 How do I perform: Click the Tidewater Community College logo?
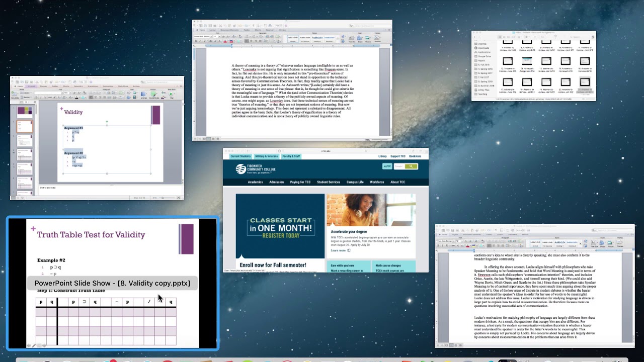[x=256, y=169]
